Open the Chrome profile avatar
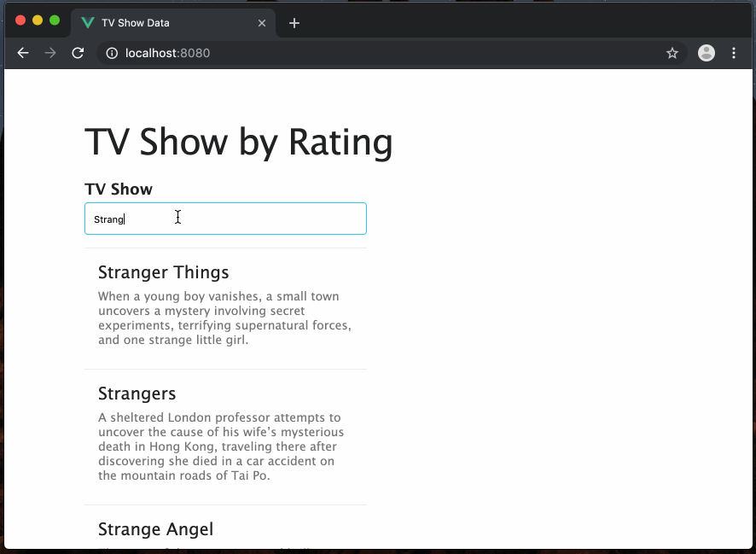 [707, 53]
